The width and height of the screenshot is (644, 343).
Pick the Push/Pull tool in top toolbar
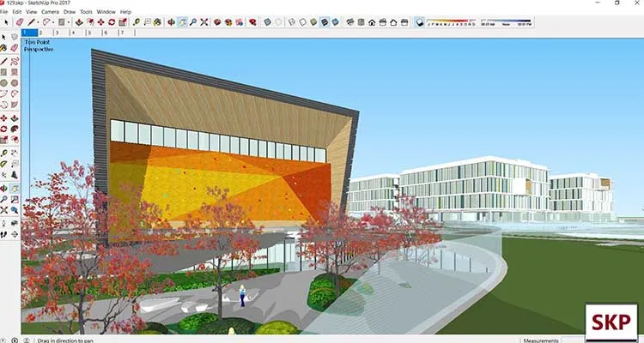[79, 22]
